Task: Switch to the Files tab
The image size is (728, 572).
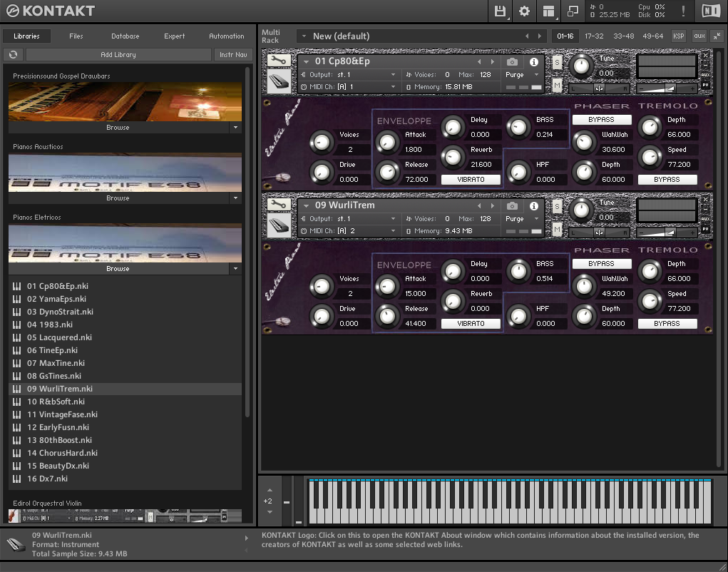Action: 76,36
